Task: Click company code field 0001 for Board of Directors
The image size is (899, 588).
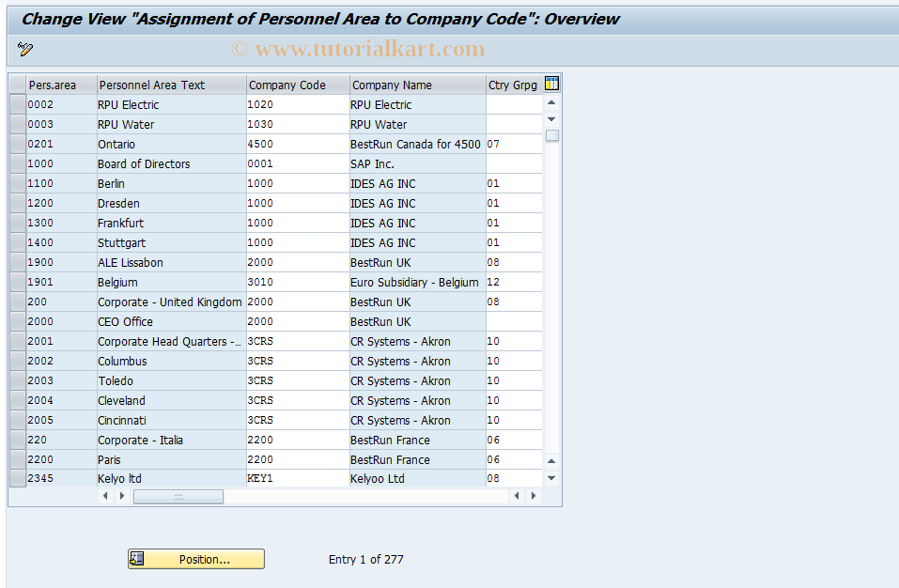Action: pos(298,163)
